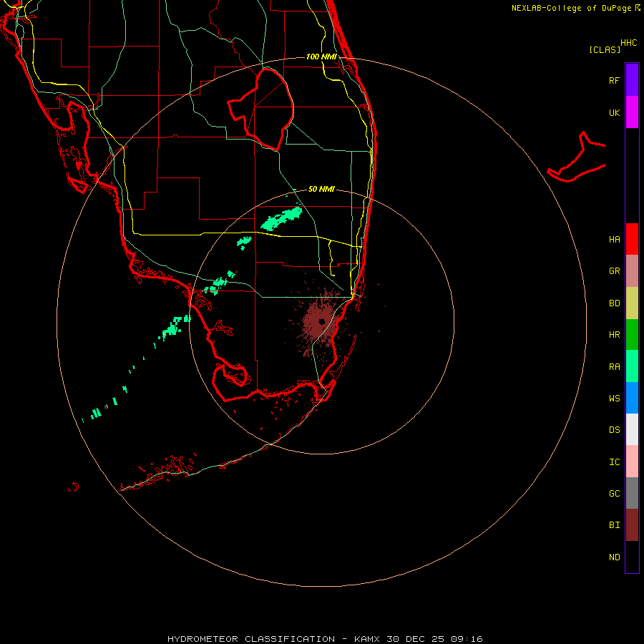
Task: Click the "RF" legend label
Action: point(614,80)
